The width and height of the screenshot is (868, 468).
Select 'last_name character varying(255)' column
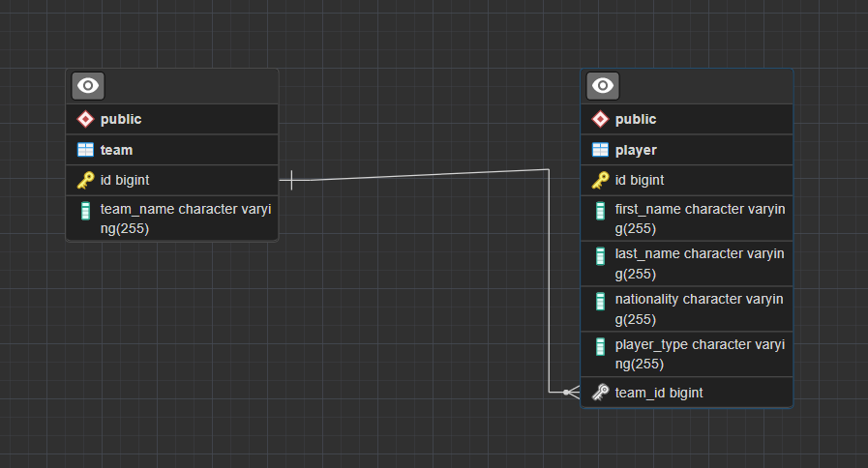(687, 264)
